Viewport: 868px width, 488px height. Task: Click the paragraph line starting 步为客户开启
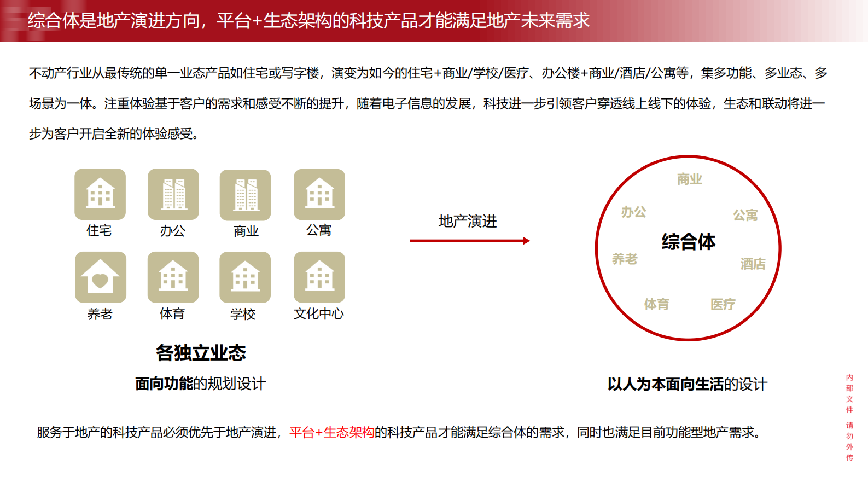pos(114,133)
